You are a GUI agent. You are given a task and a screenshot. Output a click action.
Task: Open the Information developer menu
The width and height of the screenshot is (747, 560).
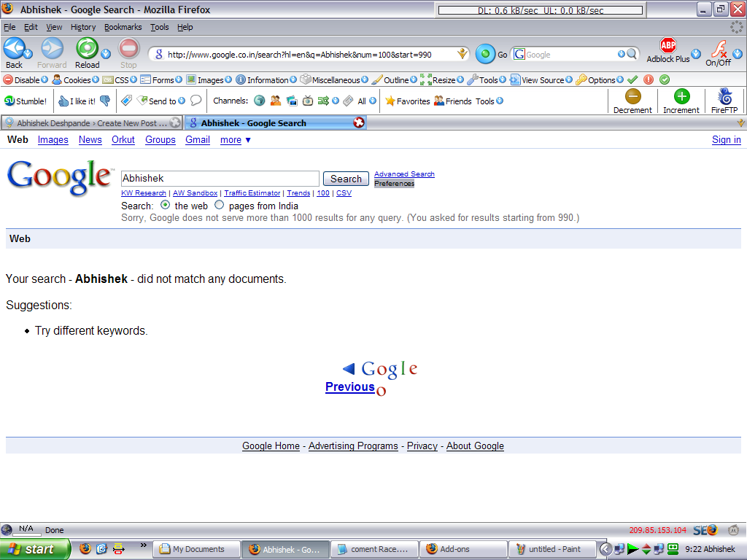[266, 80]
